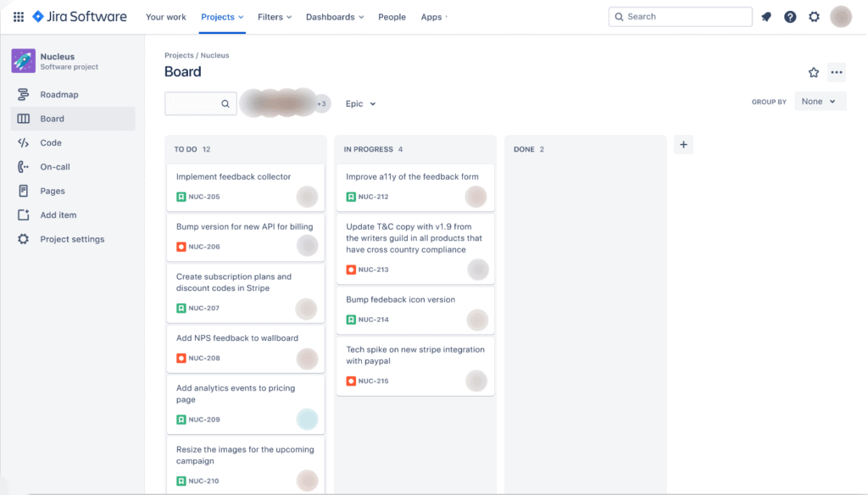868x495 pixels.
Task: Open the Group By None dropdown
Action: click(820, 102)
